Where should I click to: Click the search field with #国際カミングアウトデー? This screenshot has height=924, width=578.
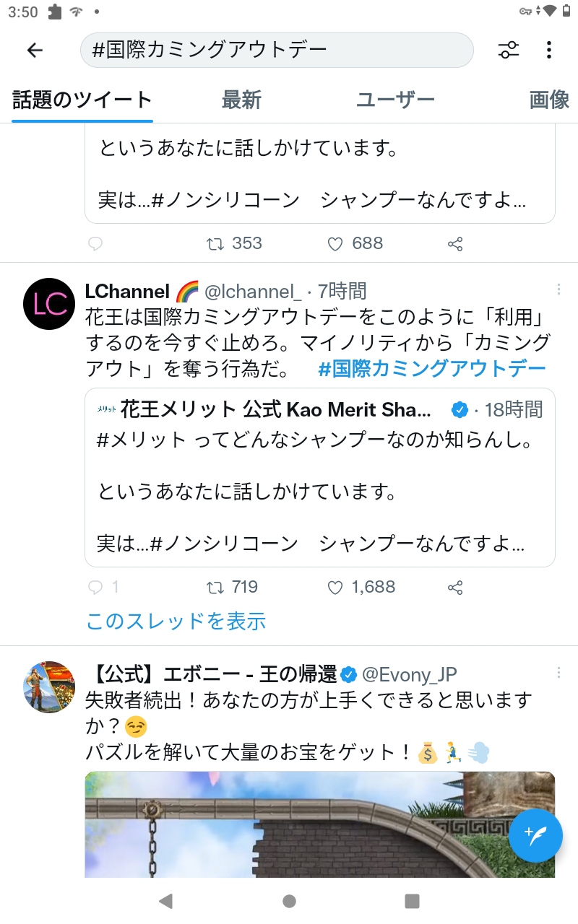pyautogui.click(x=277, y=50)
